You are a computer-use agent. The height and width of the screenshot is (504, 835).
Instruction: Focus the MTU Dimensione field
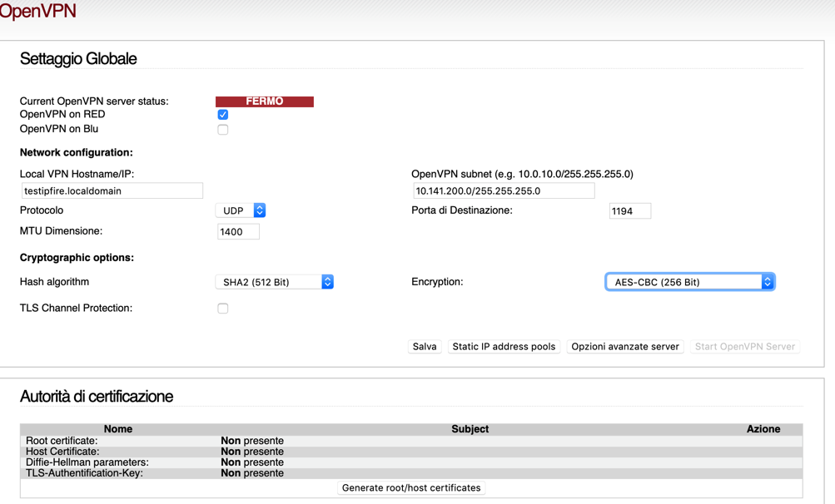point(238,231)
